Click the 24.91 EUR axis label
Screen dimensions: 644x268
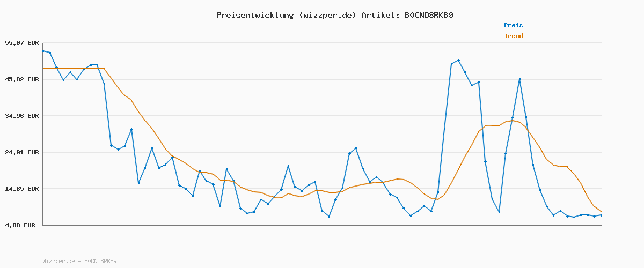click(21, 152)
